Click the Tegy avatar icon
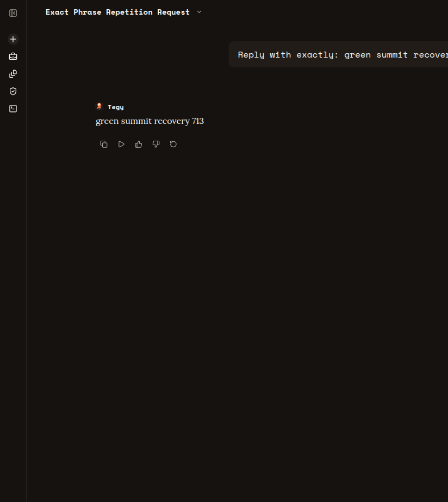 (99, 106)
